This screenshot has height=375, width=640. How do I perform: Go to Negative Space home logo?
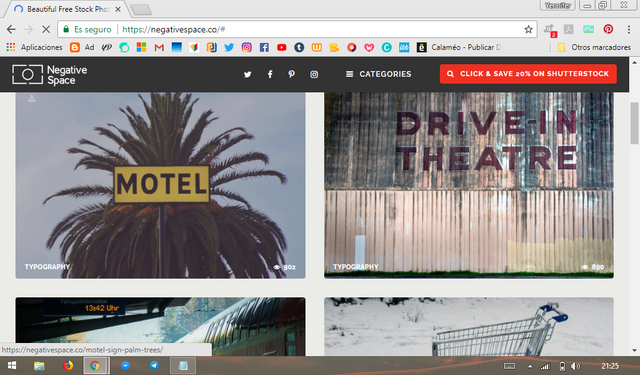click(x=49, y=75)
